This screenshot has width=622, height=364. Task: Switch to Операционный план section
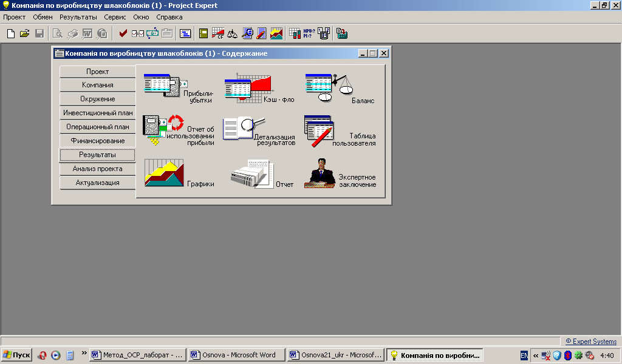98,127
